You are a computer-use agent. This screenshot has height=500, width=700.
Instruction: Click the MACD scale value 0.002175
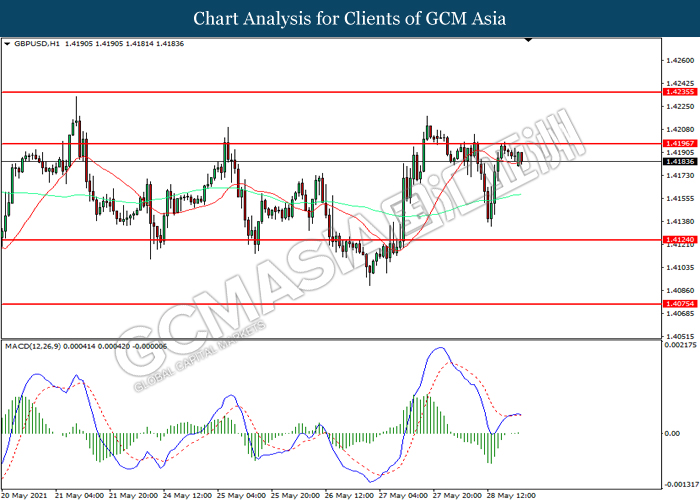[680, 345]
